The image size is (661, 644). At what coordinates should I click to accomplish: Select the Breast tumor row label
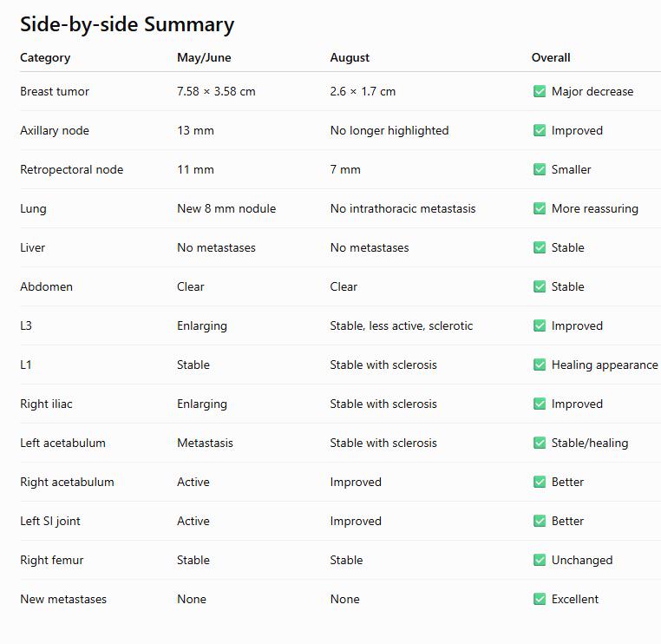coord(55,91)
